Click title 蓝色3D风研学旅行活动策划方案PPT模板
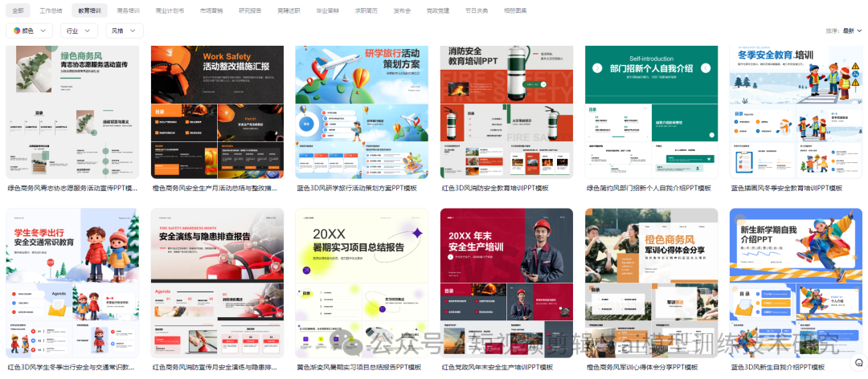This screenshot has width=868, height=379. pyautogui.click(x=357, y=188)
